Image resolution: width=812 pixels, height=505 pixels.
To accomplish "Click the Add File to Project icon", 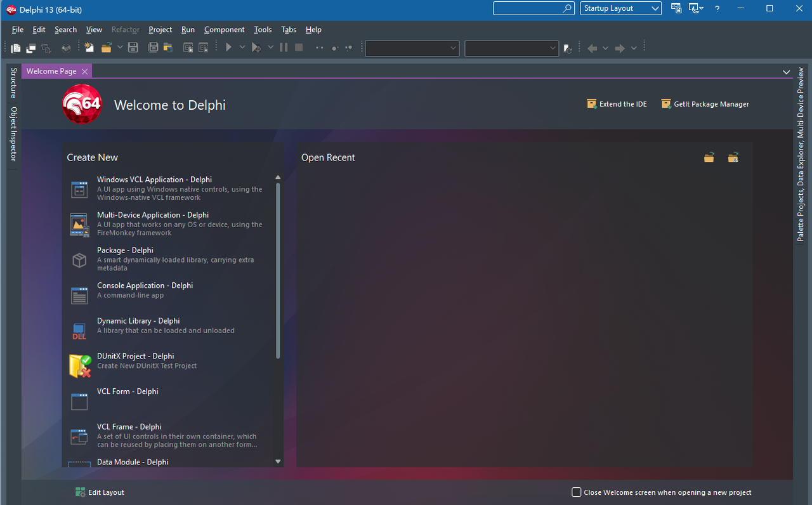I will click(188, 48).
